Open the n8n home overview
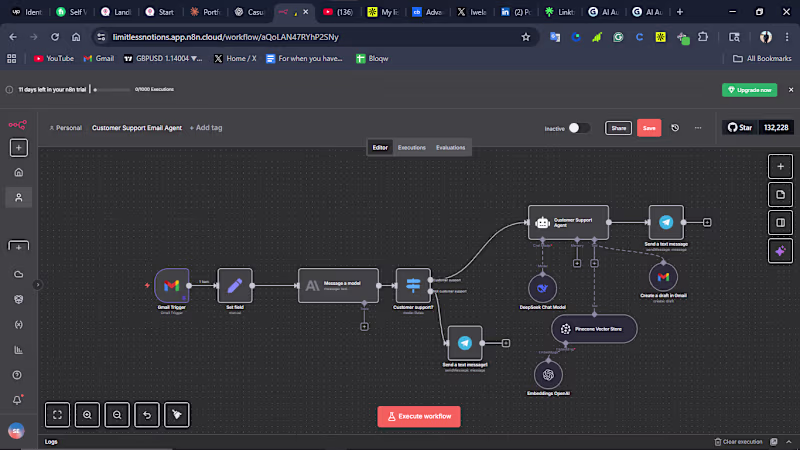The image size is (800, 450). 19,172
